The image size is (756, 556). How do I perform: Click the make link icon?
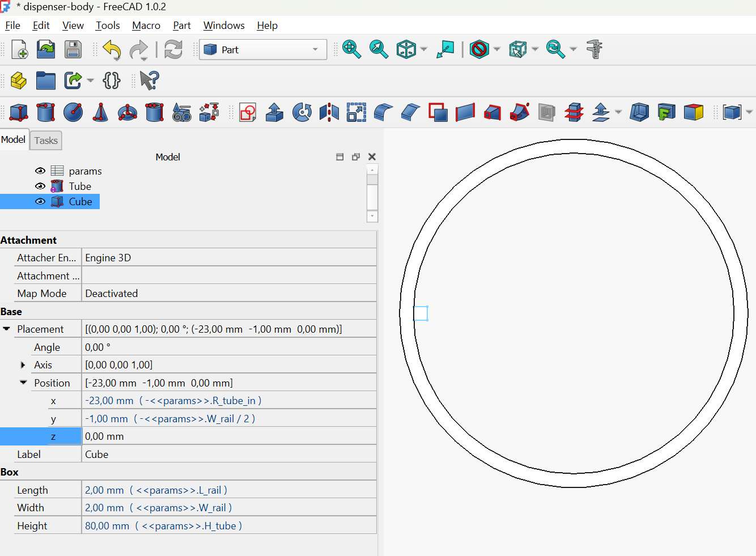(73, 80)
